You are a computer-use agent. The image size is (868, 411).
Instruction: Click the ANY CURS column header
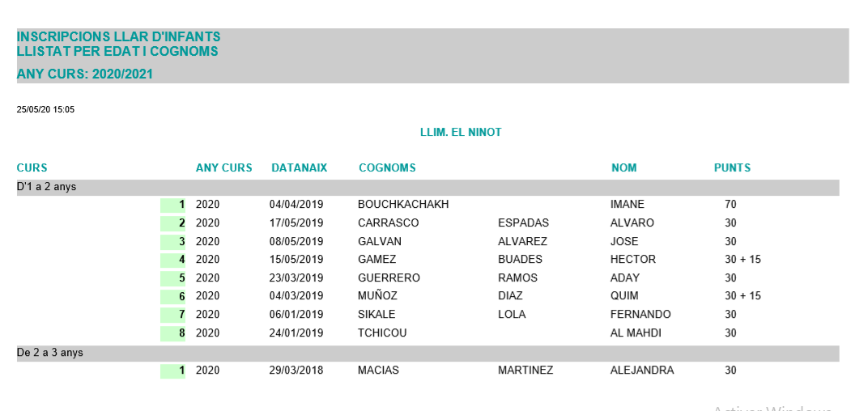tap(223, 167)
